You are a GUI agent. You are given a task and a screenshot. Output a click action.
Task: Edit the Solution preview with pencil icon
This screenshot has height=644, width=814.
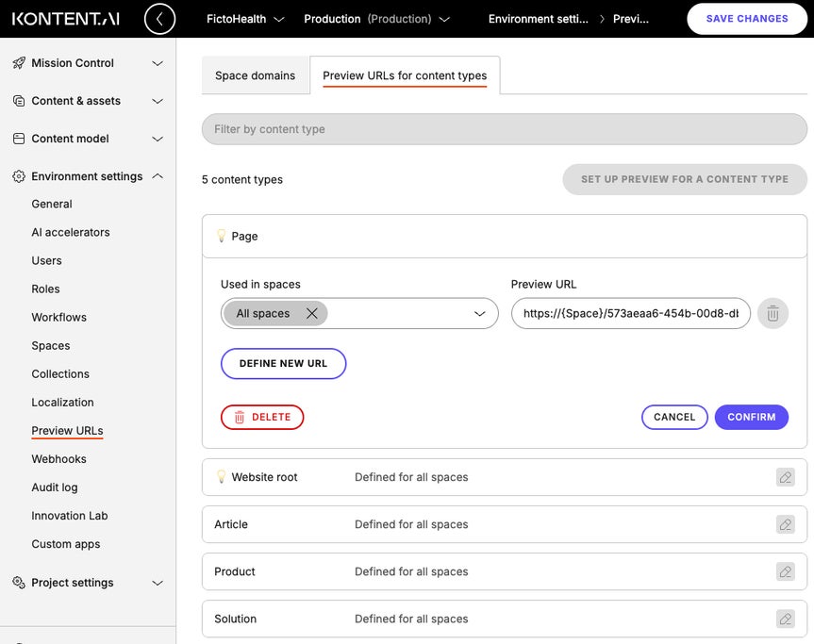(x=786, y=619)
